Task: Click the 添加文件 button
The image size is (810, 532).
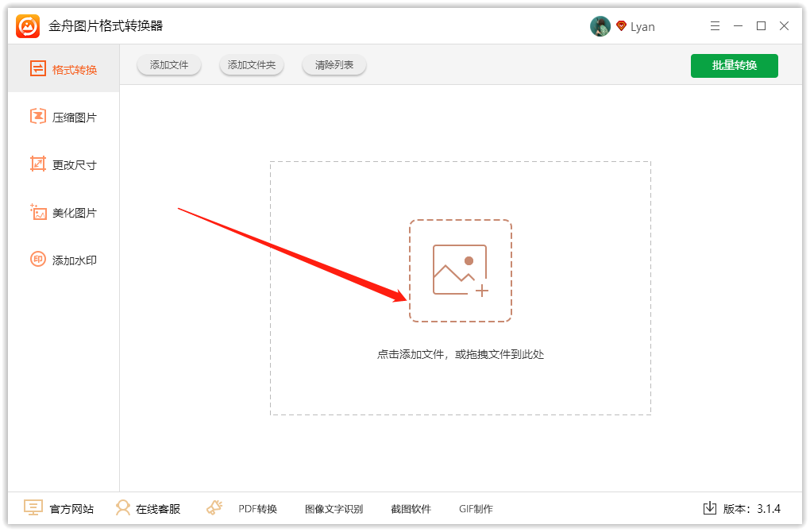Action: pos(169,65)
